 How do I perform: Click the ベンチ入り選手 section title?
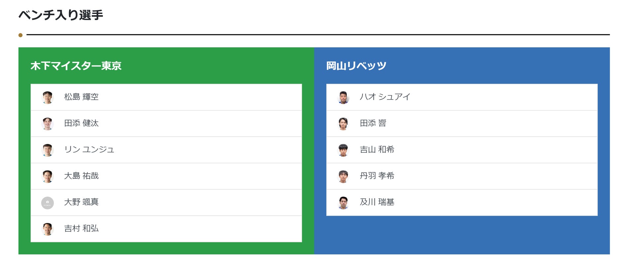pos(61,15)
